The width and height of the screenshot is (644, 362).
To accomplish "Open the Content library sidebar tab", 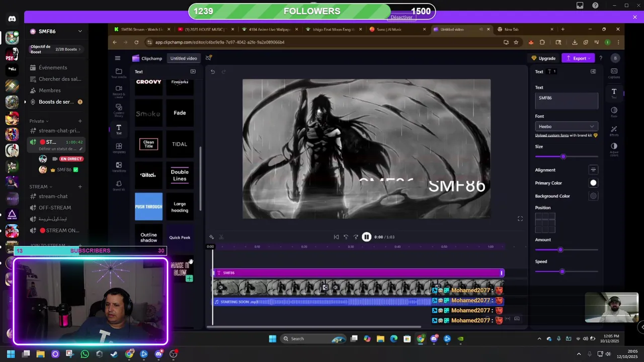I will point(119,110).
